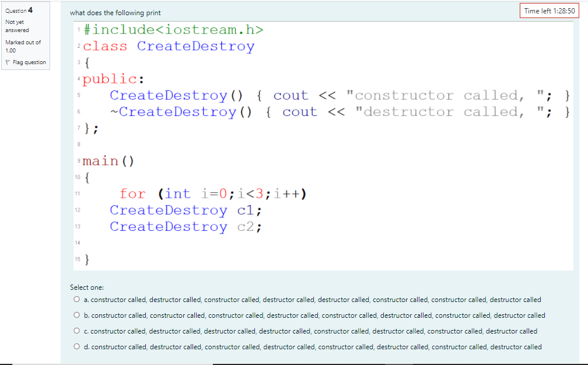Click the main() code line
This screenshot has height=365, width=588.
click(107, 160)
